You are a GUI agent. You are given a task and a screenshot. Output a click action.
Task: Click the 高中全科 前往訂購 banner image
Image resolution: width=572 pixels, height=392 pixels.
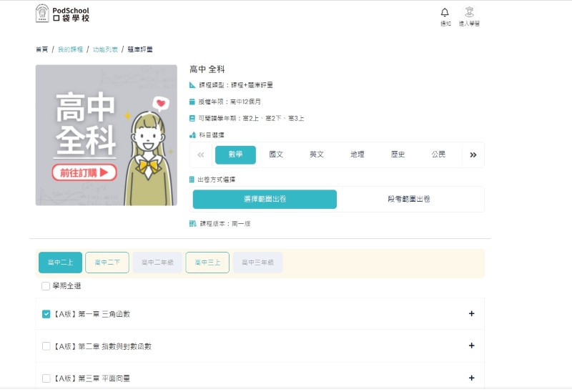click(x=106, y=135)
